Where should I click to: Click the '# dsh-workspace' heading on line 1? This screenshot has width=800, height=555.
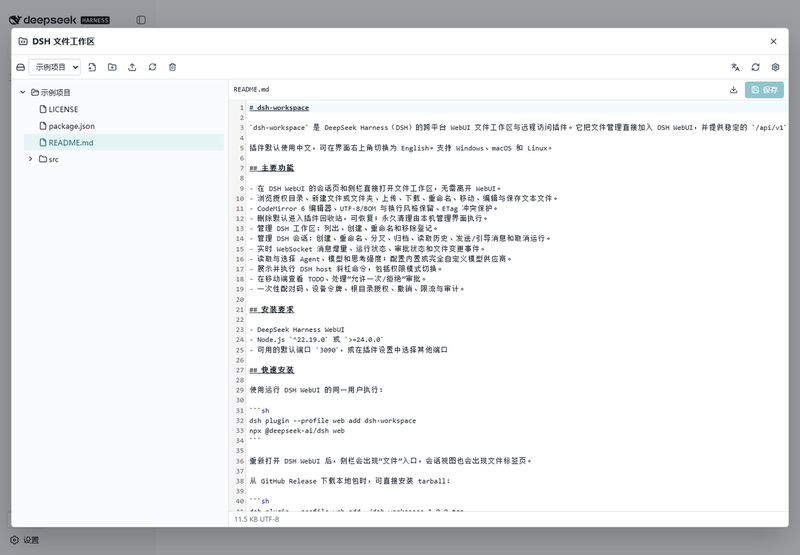pyautogui.click(x=279, y=108)
